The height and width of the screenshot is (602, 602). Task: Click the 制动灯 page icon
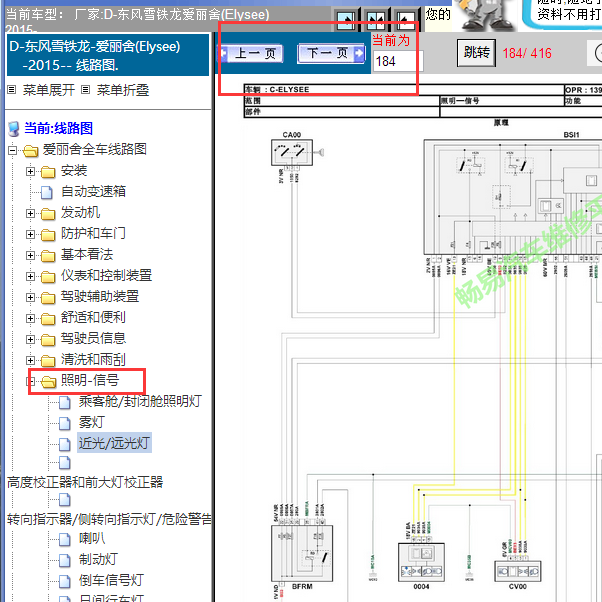click(64, 560)
